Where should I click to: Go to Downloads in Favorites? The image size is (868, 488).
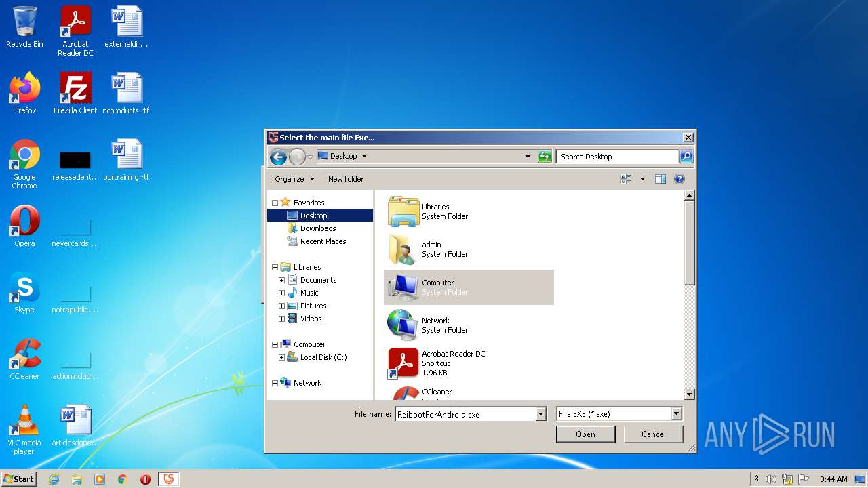point(318,228)
